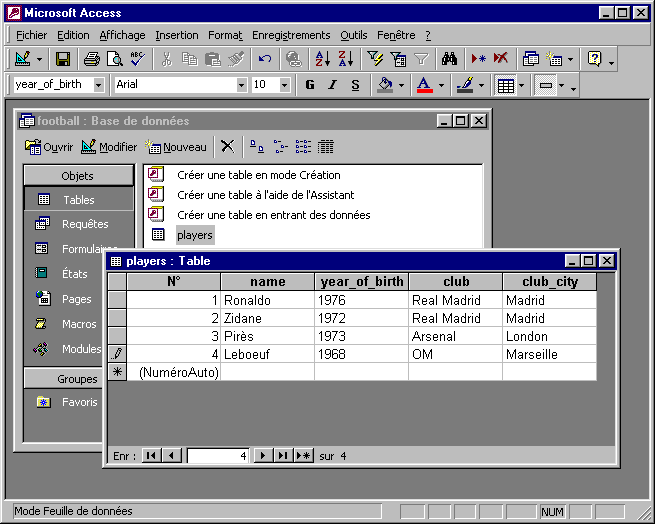
Task: Click the line color pen swatch
Action: 465,85
